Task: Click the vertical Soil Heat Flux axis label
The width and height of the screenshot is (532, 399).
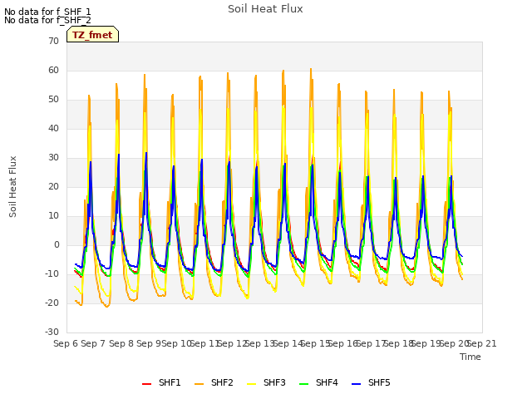Action: [12, 186]
